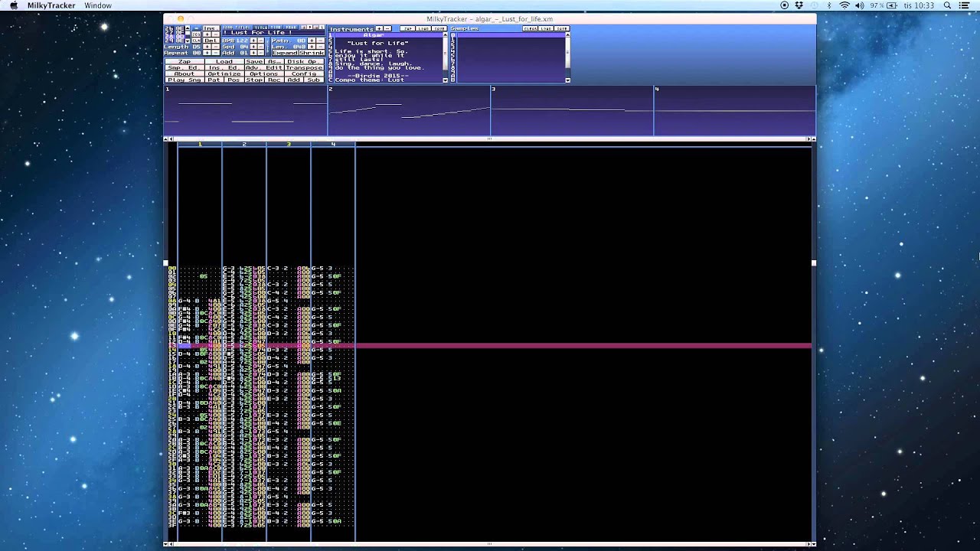Open the Config panel
This screenshot has width=980, height=551.
coord(304,73)
